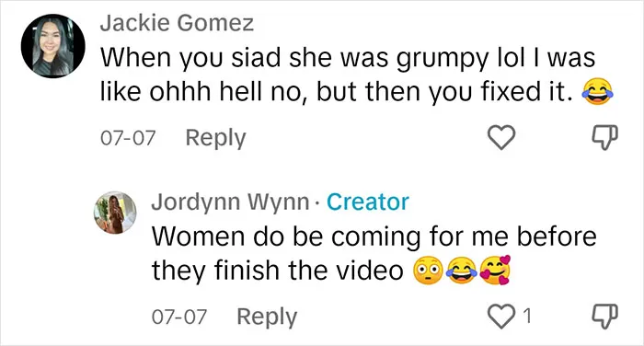Click the flushed face emoji in Jordynn's reply
The image size is (644, 346).
point(428,271)
